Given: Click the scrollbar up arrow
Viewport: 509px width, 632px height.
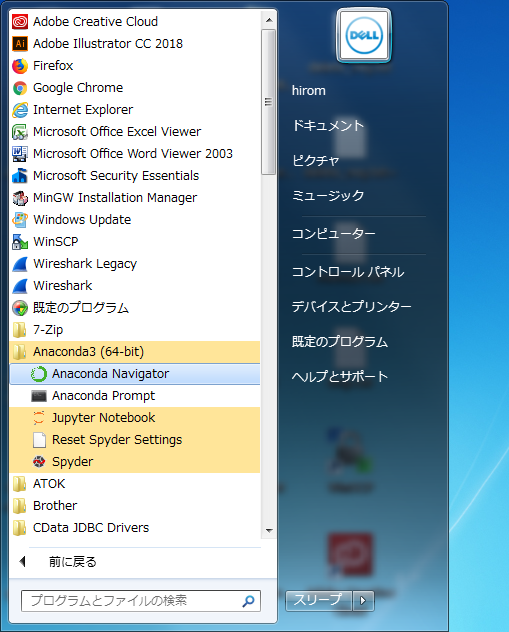Looking at the screenshot, I should coord(269,20).
